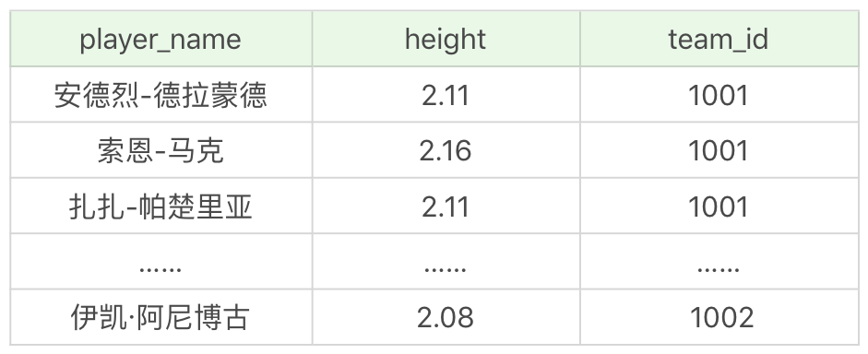Click the height value 2.16

pos(446,151)
